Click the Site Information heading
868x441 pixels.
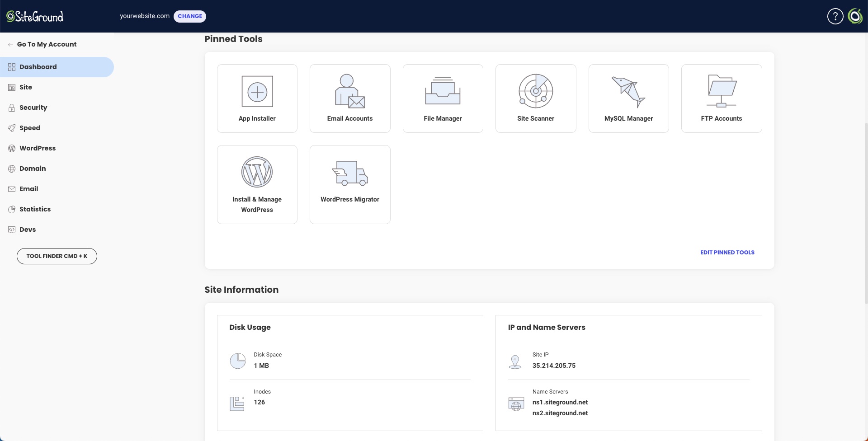click(x=241, y=290)
